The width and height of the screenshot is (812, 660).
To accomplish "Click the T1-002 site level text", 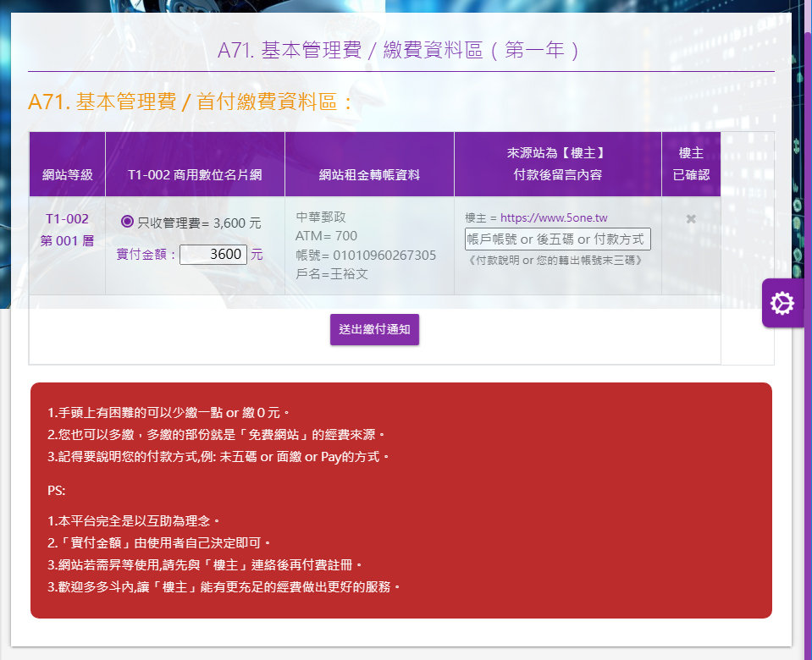I will click(x=67, y=219).
